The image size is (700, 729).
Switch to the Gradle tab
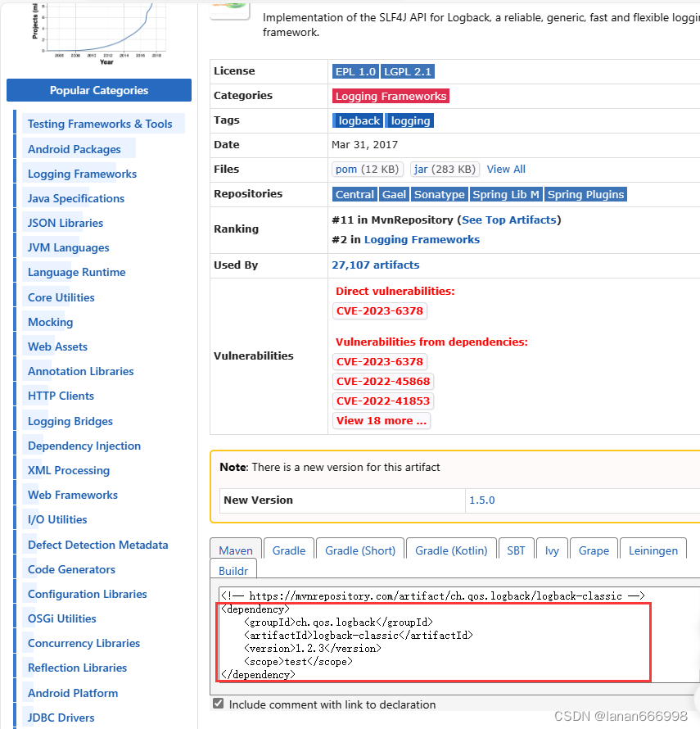click(x=289, y=550)
